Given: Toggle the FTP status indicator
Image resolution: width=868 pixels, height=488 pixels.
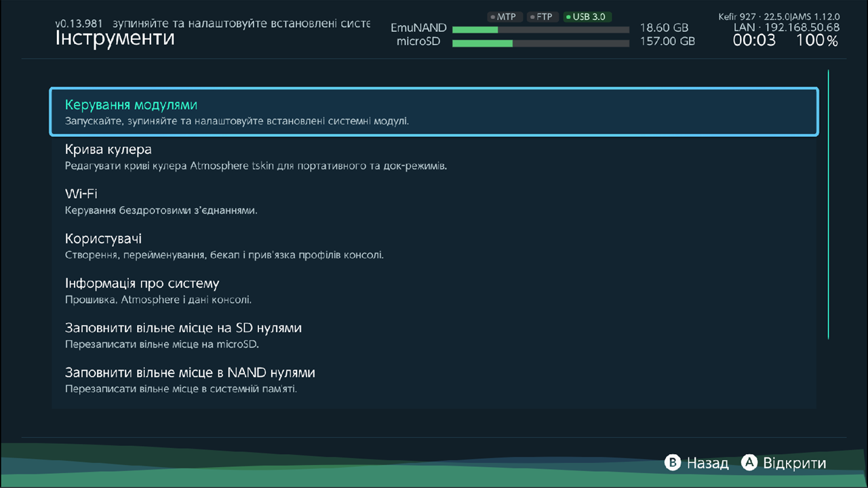Looking at the screenshot, I should (x=542, y=17).
